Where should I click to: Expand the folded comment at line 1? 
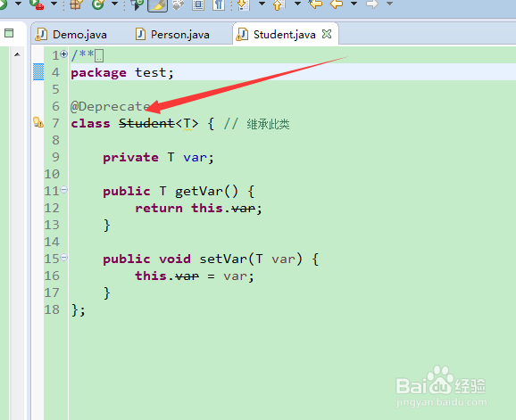[x=64, y=54]
